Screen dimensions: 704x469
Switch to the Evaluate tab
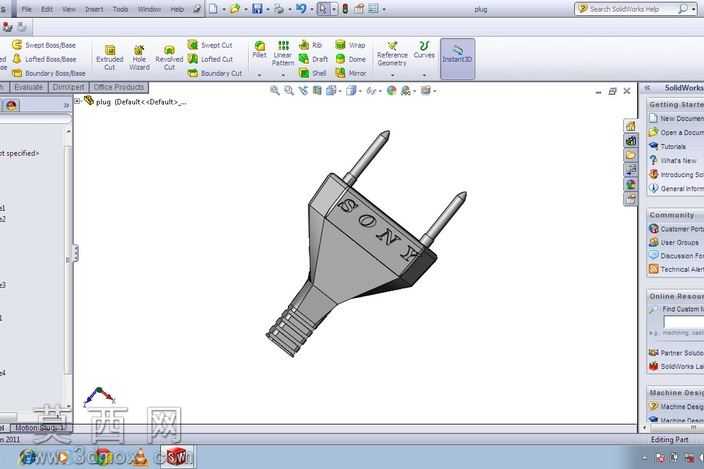[x=28, y=87]
